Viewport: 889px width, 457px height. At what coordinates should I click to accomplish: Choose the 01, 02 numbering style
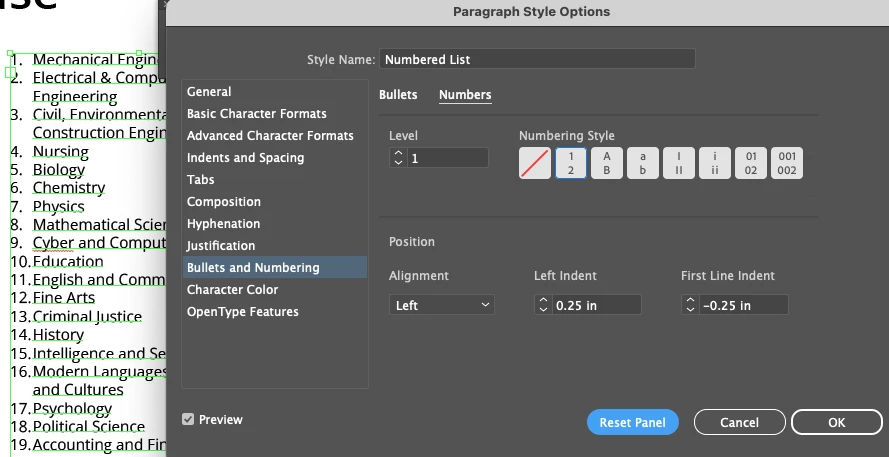point(751,163)
